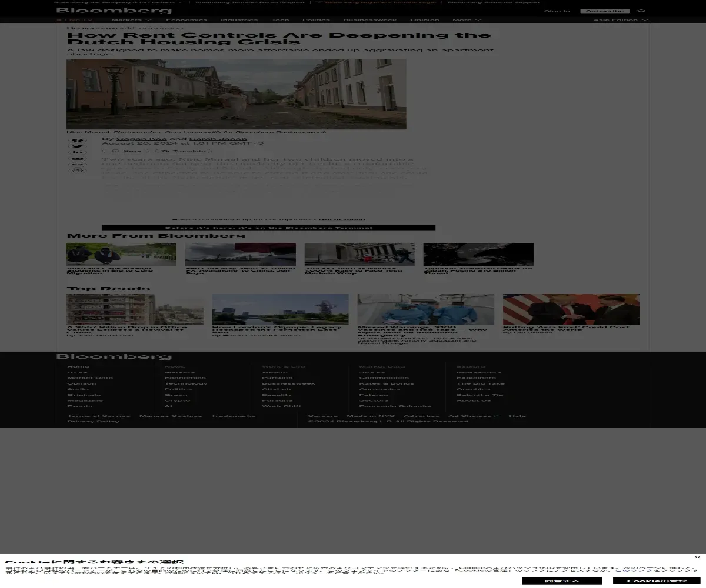The height and width of the screenshot is (588, 706).
Task: Open the Asia Edition selector
Action: (x=621, y=20)
